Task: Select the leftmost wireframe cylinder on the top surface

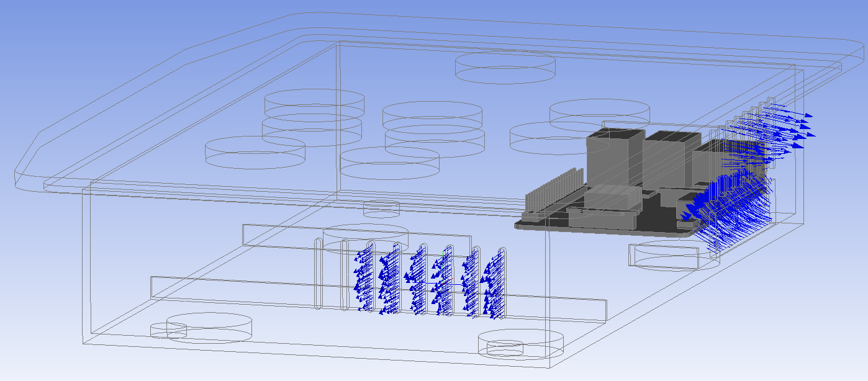Action: click(x=255, y=152)
